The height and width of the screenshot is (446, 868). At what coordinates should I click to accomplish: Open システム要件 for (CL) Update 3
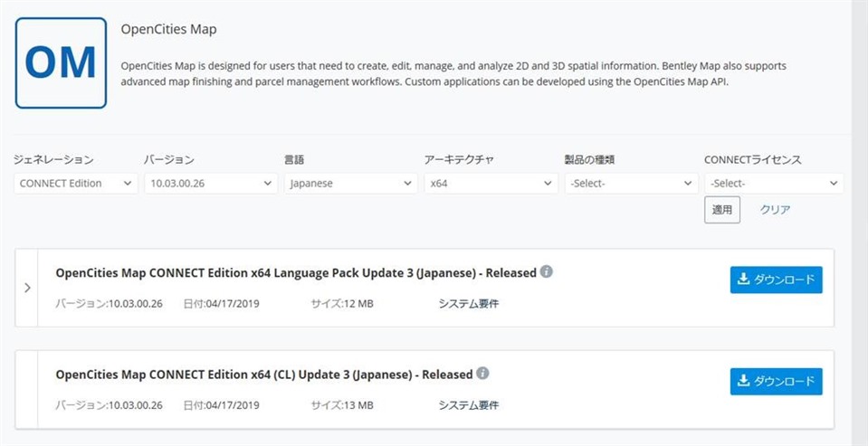click(x=469, y=405)
